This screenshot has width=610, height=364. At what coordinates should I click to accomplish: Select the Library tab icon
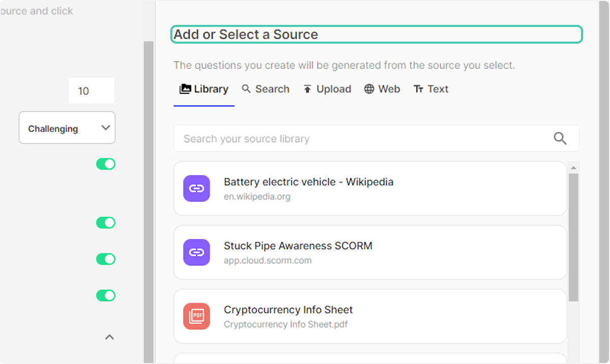186,88
